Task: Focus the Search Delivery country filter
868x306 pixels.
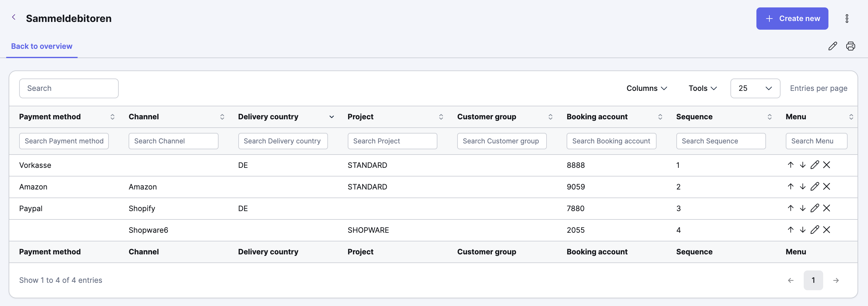Action: point(283,141)
